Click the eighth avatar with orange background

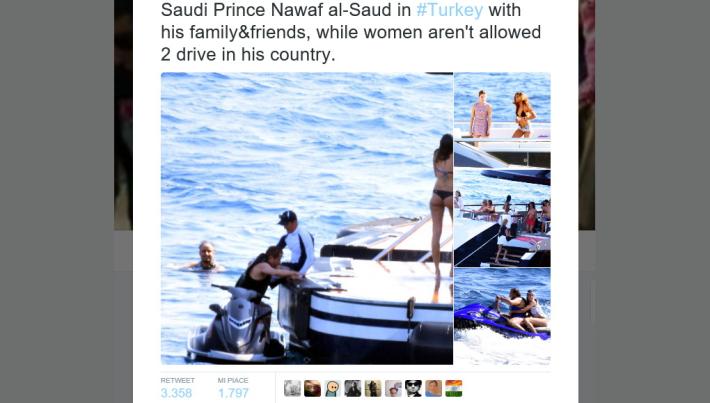click(433, 389)
